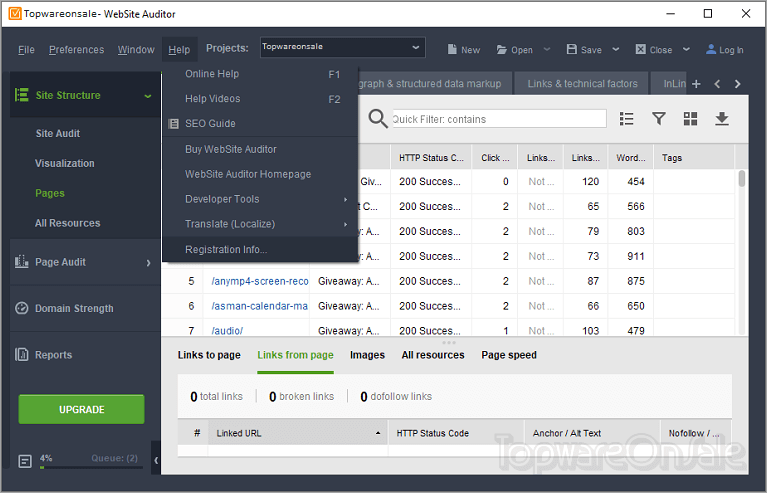Switch to Links to page tab
This screenshot has height=493, width=767.
(x=209, y=355)
